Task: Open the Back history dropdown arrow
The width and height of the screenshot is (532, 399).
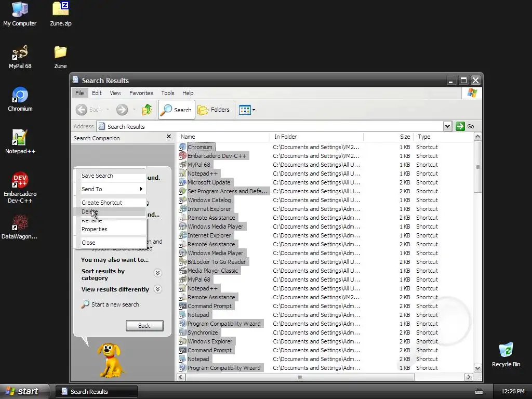Action: point(108,110)
